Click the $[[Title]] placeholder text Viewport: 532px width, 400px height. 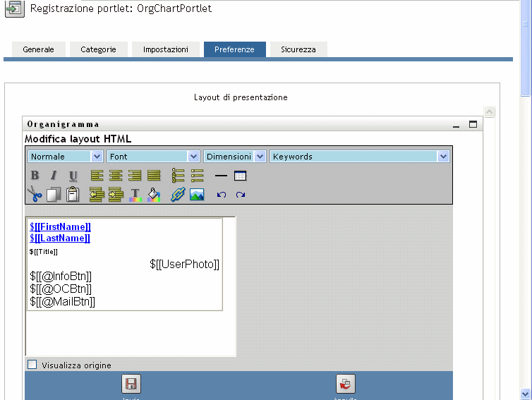(x=44, y=252)
